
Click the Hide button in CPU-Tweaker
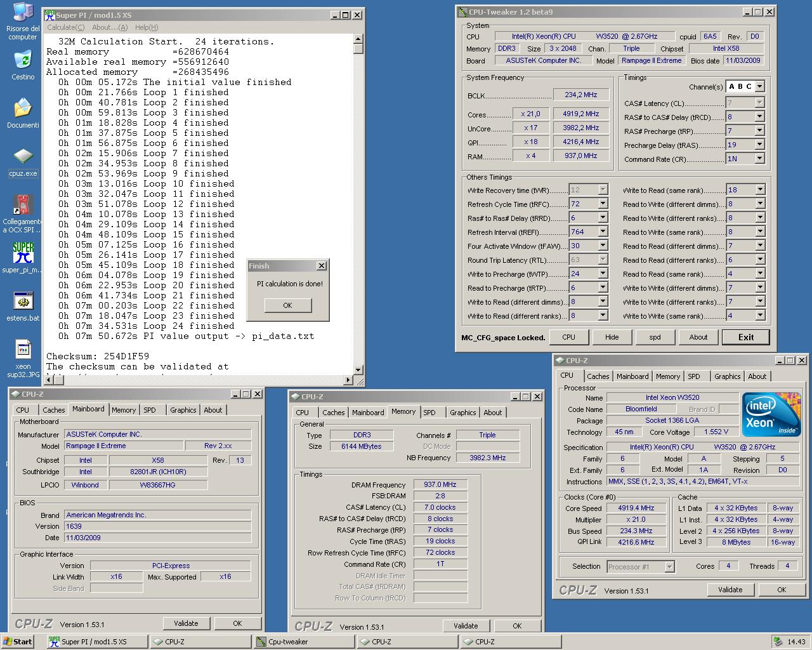pos(612,337)
